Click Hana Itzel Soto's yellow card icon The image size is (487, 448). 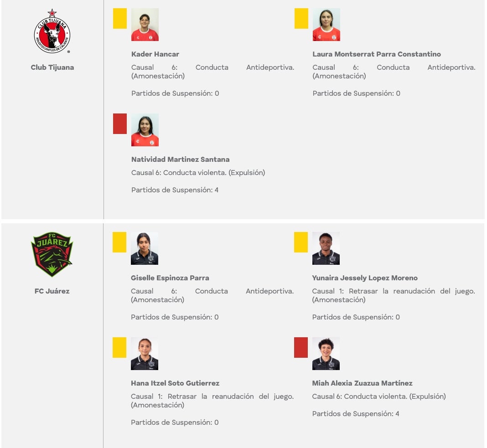[119, 347]
